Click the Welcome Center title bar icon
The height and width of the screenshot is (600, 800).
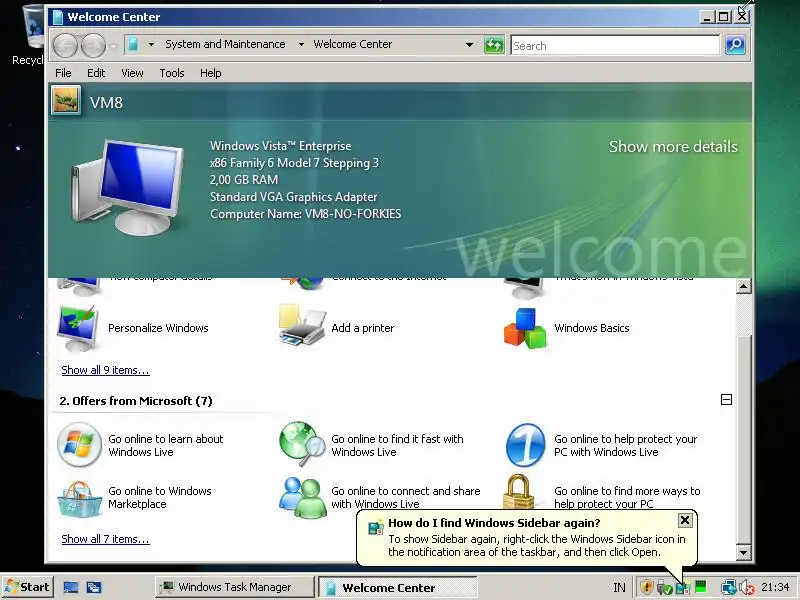click(x=58, y=17)
